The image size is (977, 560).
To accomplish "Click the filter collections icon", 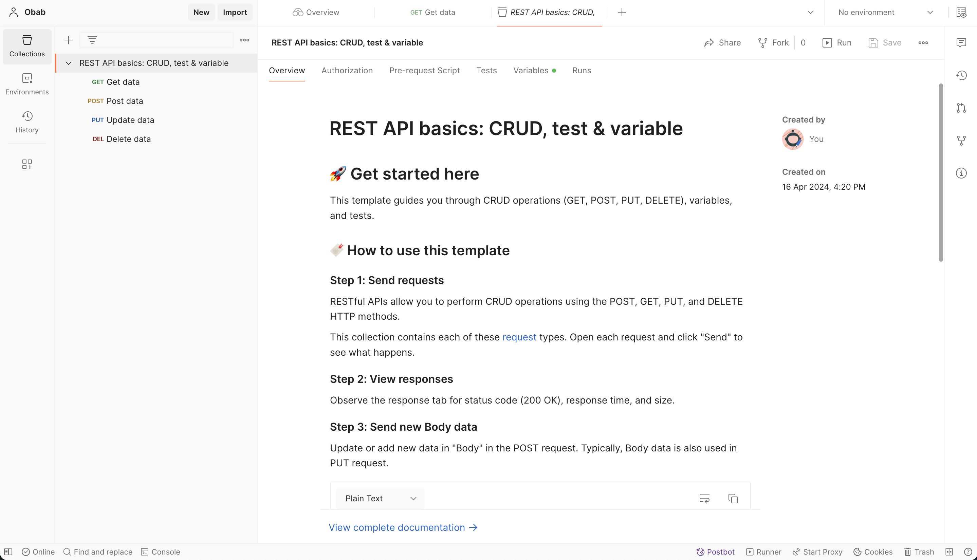I will [x=92, y=40].
